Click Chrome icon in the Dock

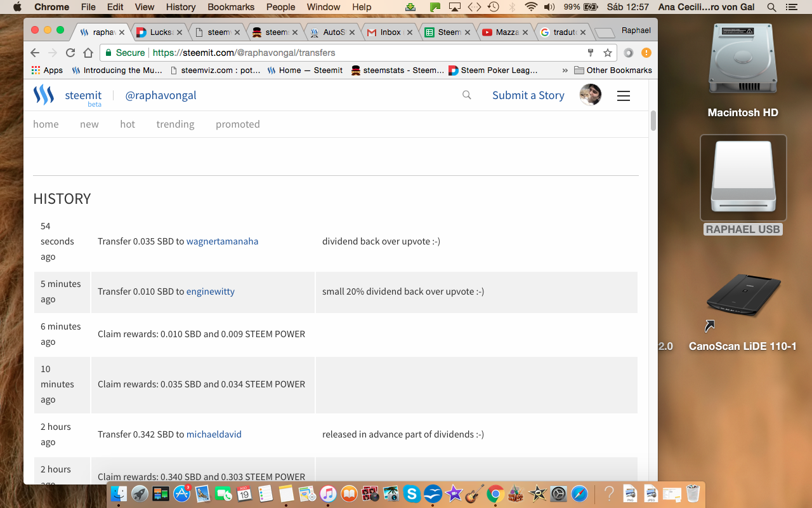pyautogui.click(x=495, y=493)
